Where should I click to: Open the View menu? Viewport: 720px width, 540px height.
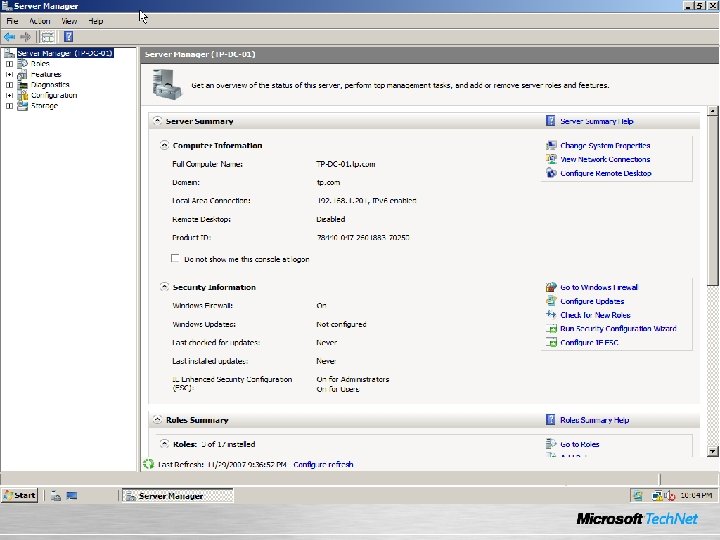tap(69, 21)
